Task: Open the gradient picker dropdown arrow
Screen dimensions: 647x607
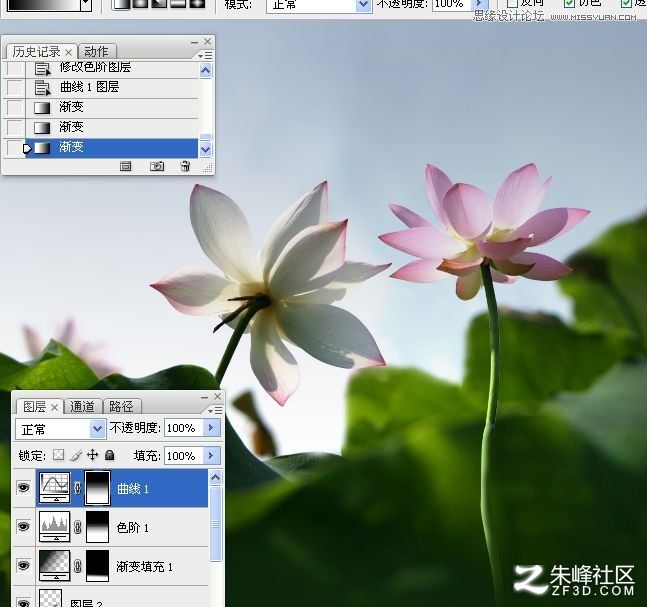Action: tap(86, 4)
